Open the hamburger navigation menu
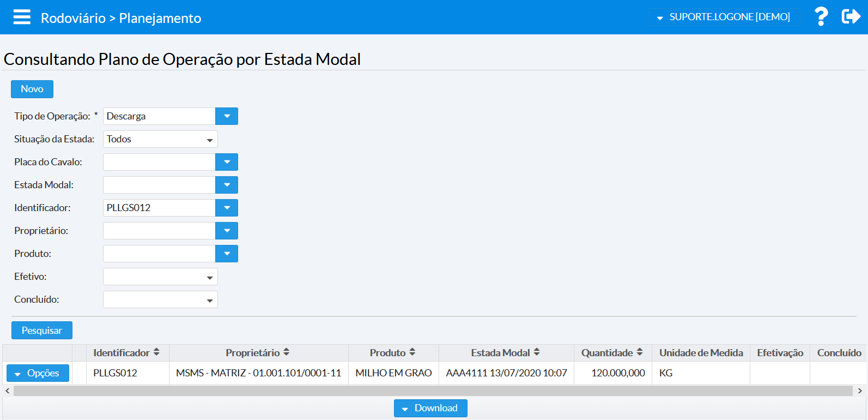Viewport: 868px width, 420px height. click(22, 17)
